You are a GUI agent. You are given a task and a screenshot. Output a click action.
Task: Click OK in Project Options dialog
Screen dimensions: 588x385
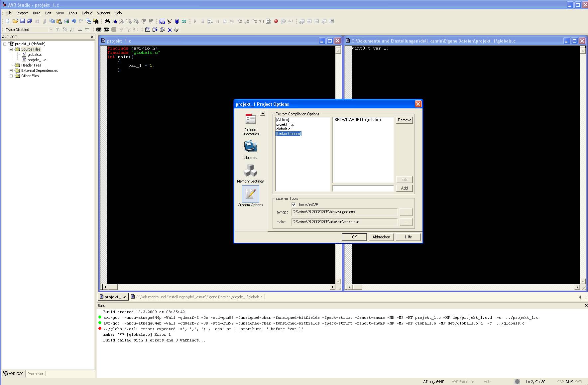[354, 237]
